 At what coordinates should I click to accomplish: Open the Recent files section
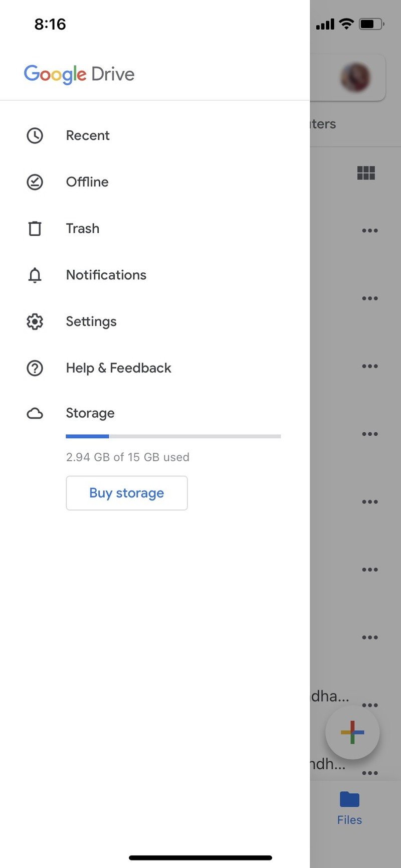(88, 135)
